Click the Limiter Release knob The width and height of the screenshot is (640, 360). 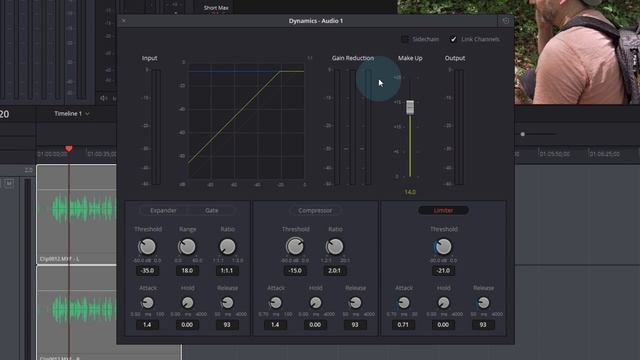click(x=483, y=303)
